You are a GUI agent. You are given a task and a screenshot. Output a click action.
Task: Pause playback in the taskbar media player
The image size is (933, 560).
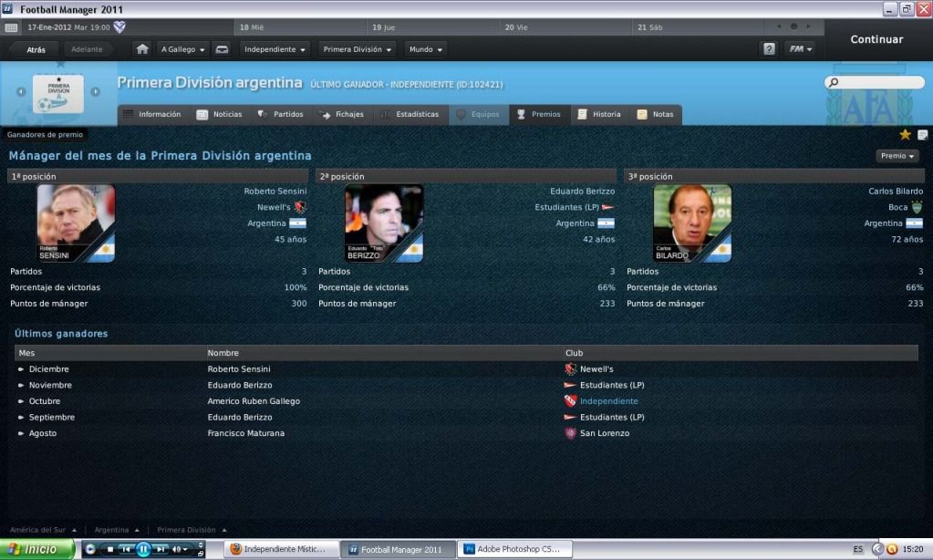point(143,549)
